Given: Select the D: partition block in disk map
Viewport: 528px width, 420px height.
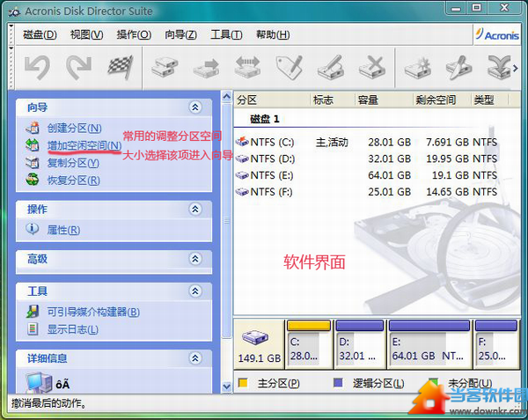Looking at the screenshot, I should (359, 344).
